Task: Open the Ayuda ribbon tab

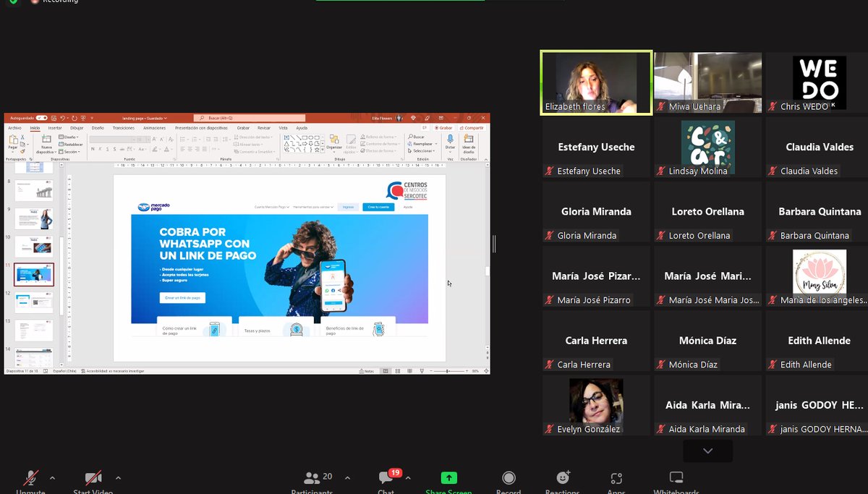Action: (302, 128)
